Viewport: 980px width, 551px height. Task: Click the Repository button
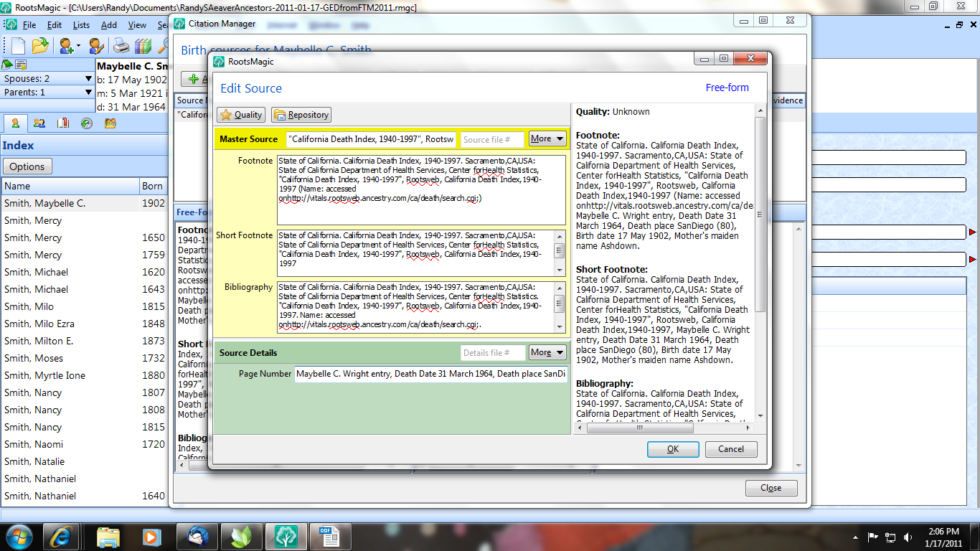click(301, 115)
